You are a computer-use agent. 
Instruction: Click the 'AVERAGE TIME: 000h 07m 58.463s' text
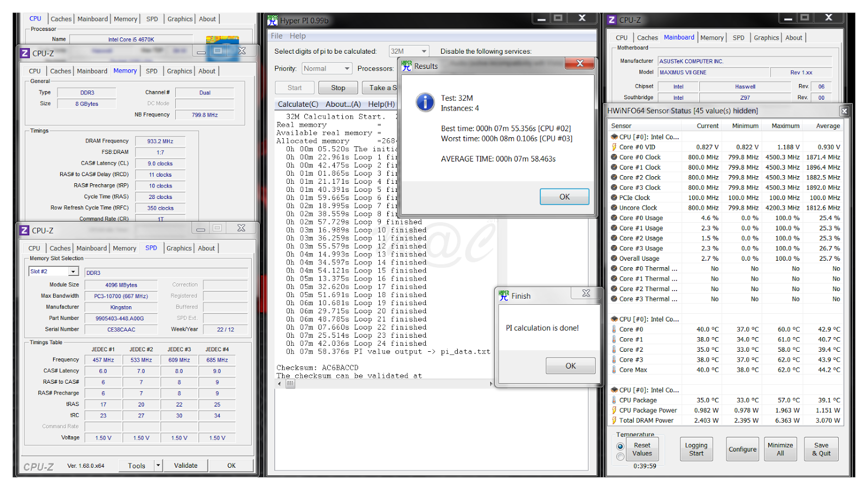pyautogui.click(x=498, y=159)
